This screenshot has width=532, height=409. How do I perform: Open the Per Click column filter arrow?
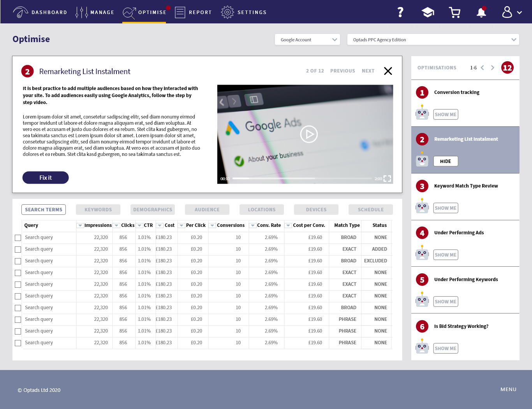coord(181,225)
